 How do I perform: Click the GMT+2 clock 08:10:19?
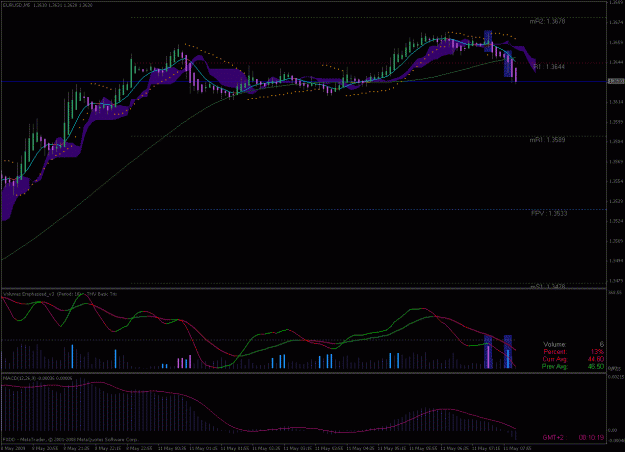tap(573, 438)
